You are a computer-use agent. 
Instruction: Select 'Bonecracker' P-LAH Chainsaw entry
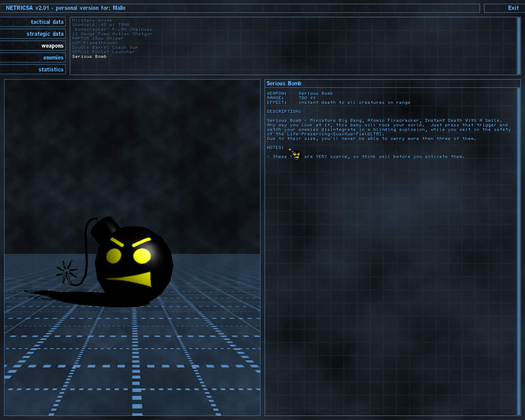click(112, 30)
